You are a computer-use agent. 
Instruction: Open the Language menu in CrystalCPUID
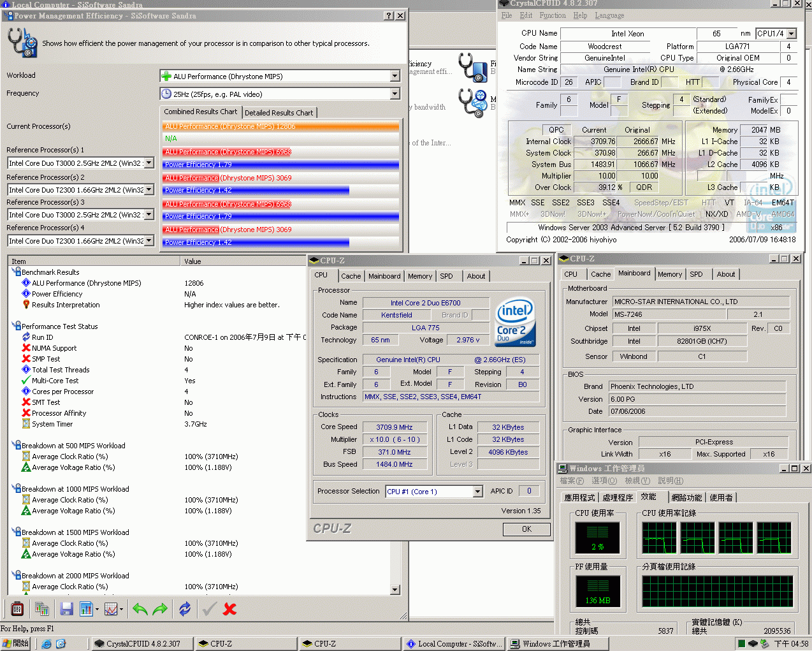(x=609, y=15)
